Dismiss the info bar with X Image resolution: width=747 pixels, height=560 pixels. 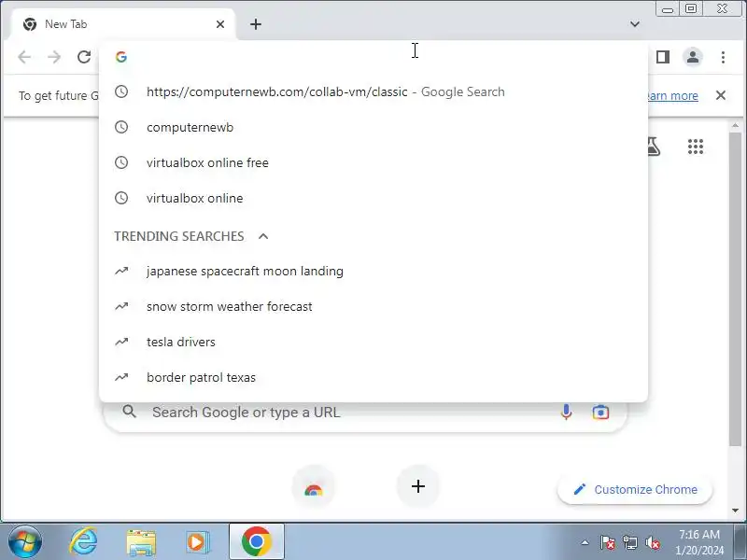click(x=721, y=95)
